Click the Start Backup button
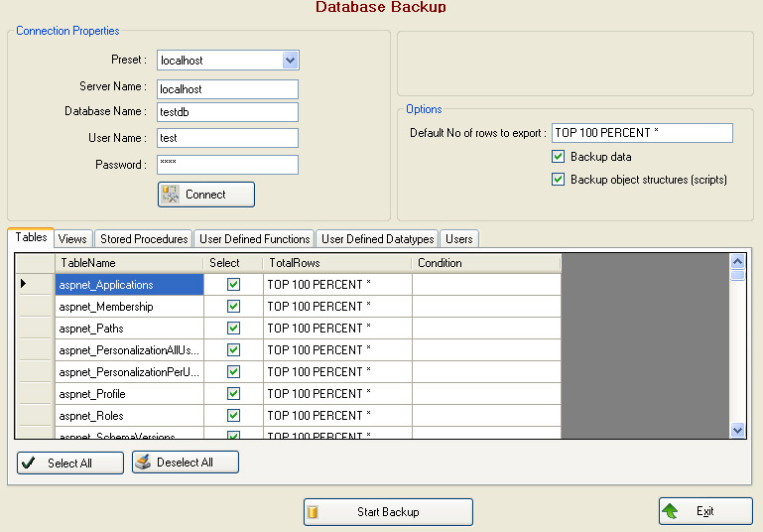Screen dimensions: 763x532 388,512
